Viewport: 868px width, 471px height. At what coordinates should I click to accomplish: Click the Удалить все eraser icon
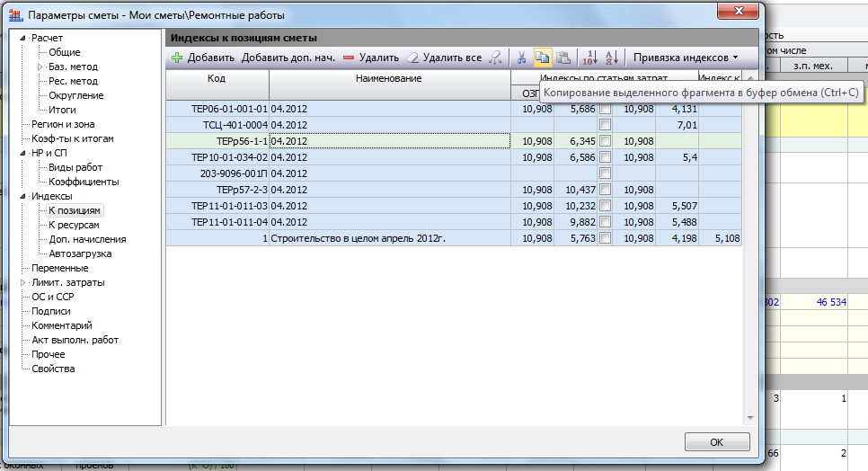413,58
